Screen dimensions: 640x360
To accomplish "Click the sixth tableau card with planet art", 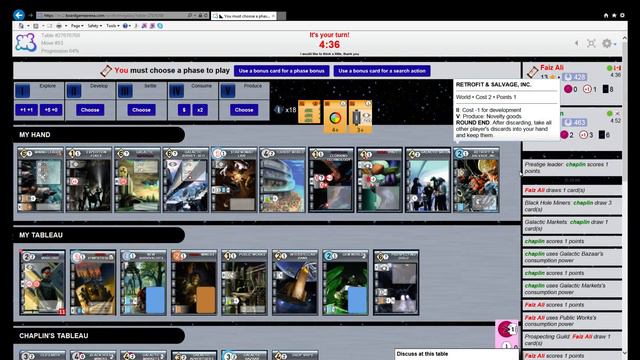I will (295, 282).
